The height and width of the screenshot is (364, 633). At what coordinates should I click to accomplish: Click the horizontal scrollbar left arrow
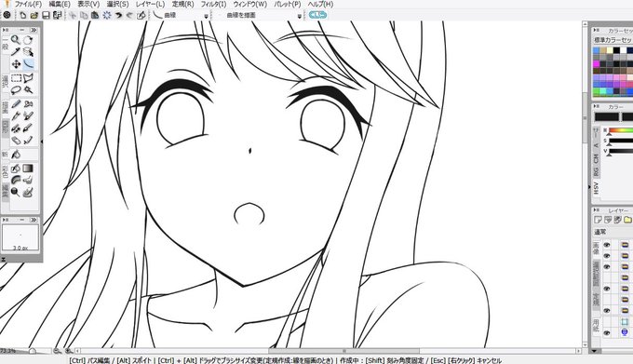(x=78, y=351)
